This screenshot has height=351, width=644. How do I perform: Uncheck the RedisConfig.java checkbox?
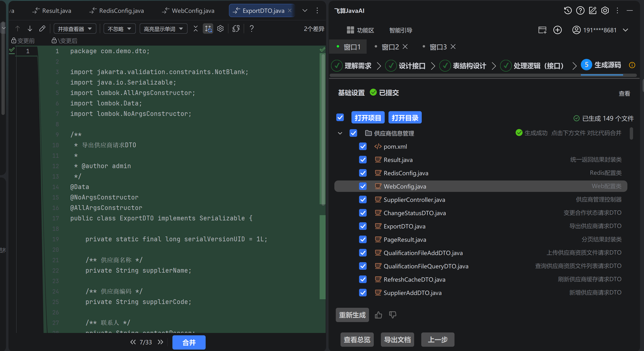363,173
